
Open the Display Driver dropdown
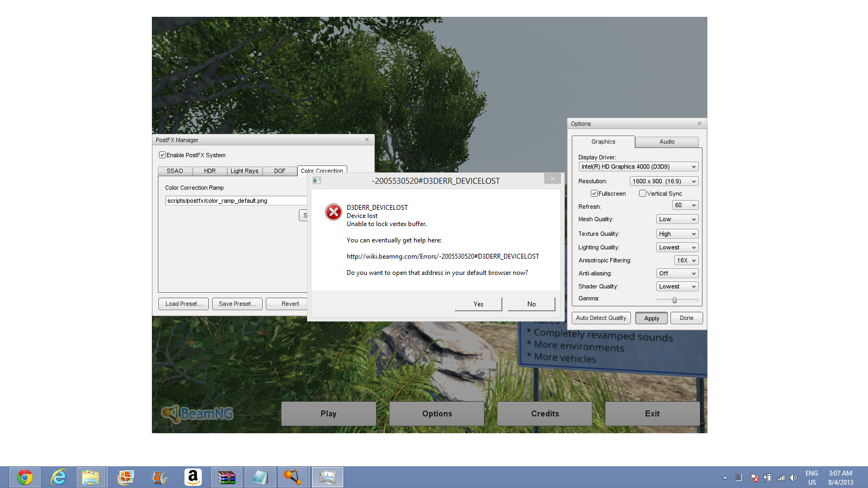coord(639,166)
